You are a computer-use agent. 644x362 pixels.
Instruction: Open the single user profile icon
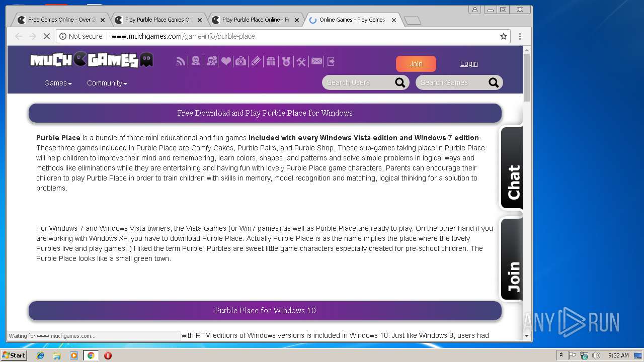tap(196, 61)
